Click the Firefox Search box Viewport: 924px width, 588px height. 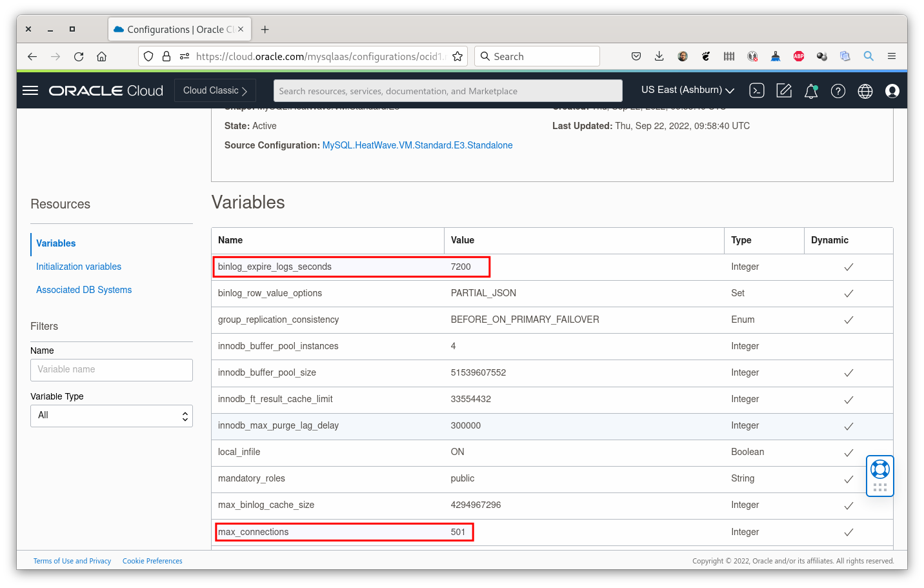[537, 57]
